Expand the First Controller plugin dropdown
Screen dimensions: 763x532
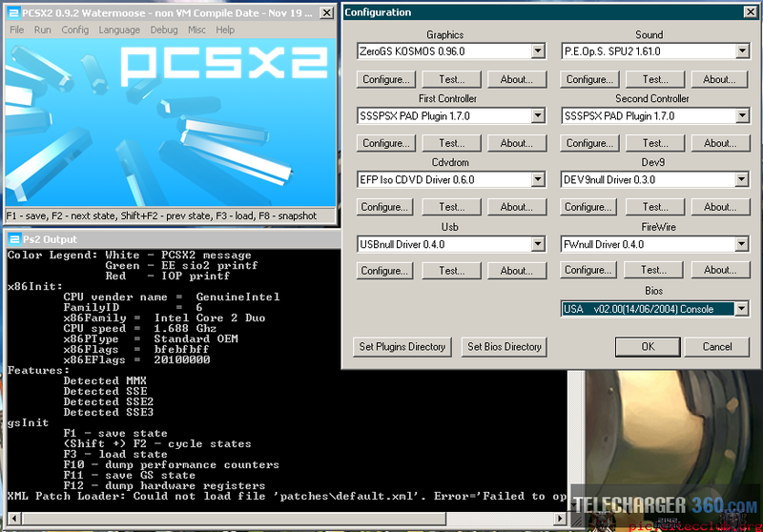click(538, 115)
